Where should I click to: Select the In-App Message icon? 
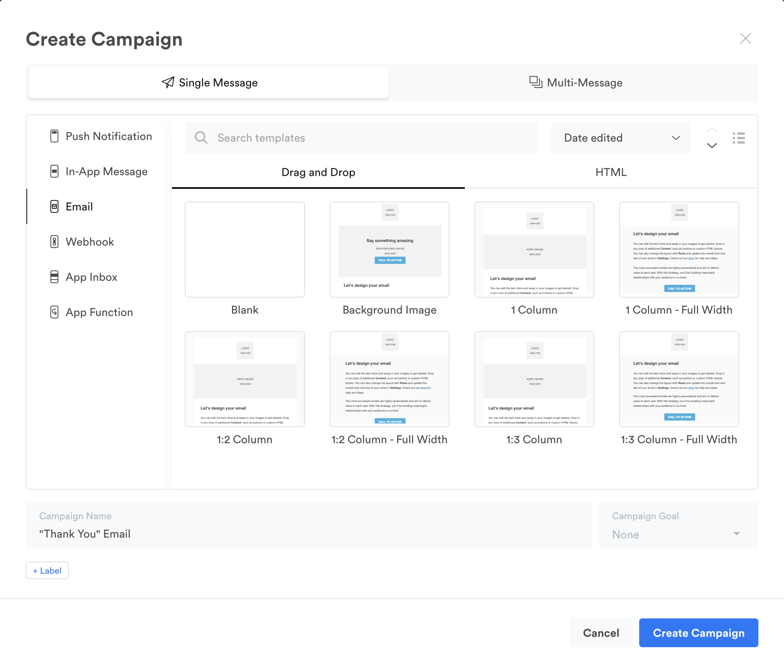[54, 172]
